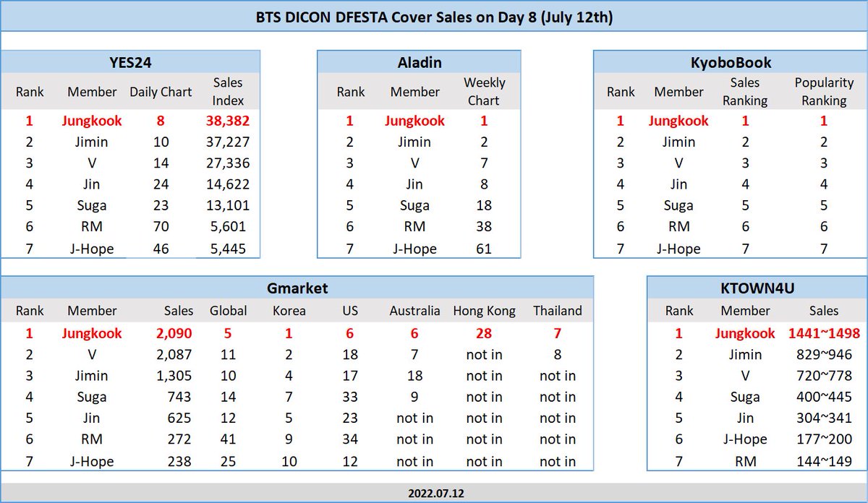Image resolution: width=868 pixels, height=503 pixels.
Task: Click the Sales column header in KTOWN4U
Action: pyautogui.click(x=824, y=311)
